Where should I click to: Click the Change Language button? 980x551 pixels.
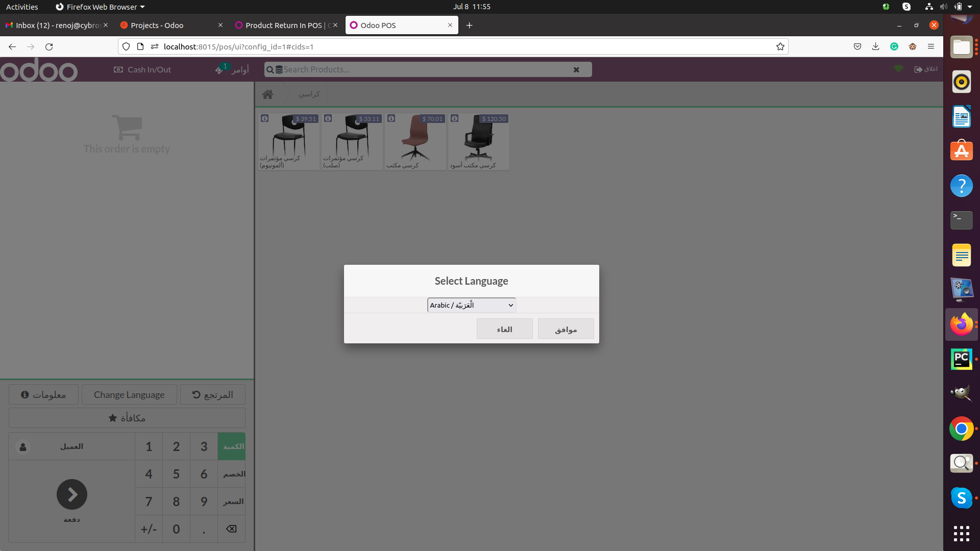point(129,395)
